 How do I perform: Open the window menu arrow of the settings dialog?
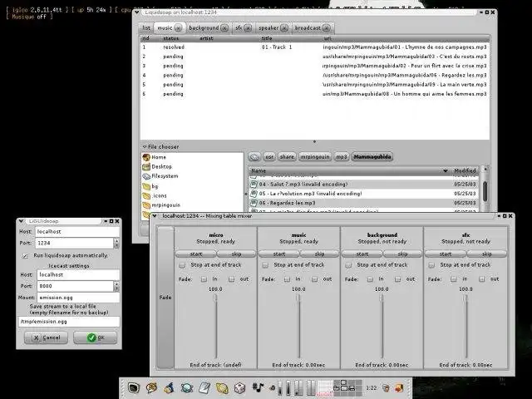21,221
